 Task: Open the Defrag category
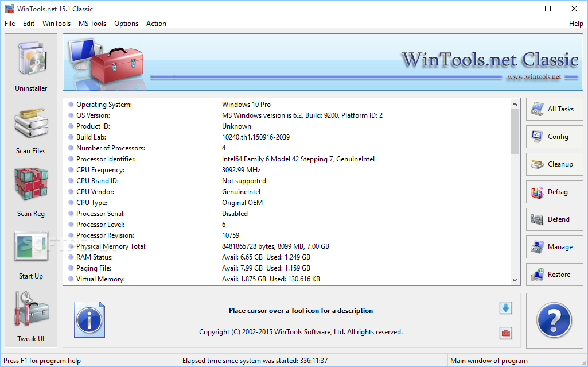(554, 192)
